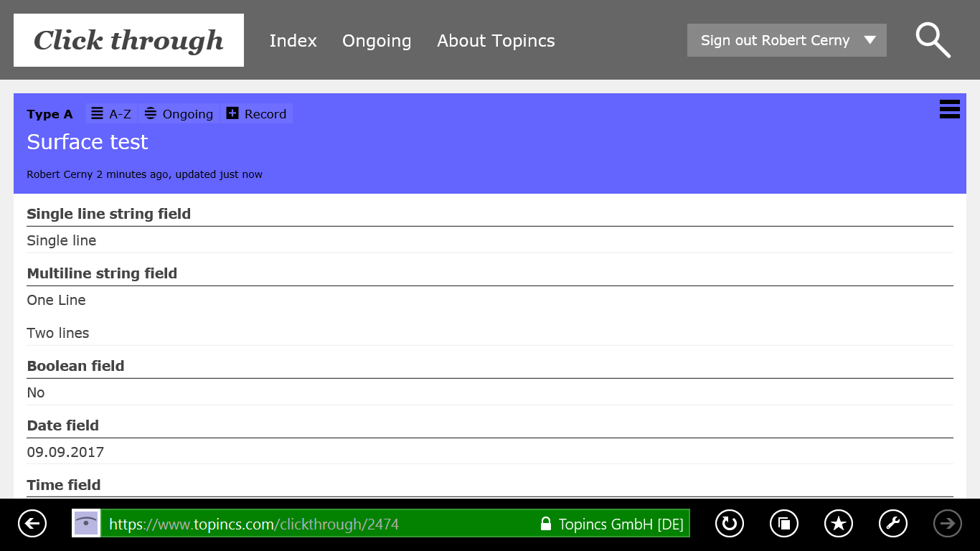Go to About Topincs page
Viewport: 980px width, 551px height.
tap(496, 41)
